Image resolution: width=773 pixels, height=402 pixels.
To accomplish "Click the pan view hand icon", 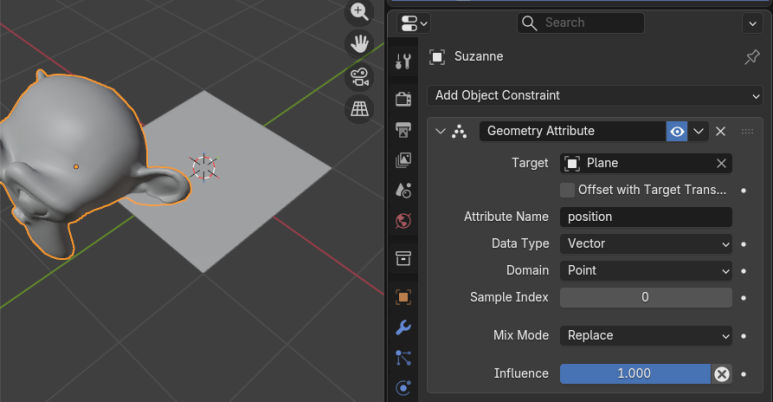I will tap(359, 44).
